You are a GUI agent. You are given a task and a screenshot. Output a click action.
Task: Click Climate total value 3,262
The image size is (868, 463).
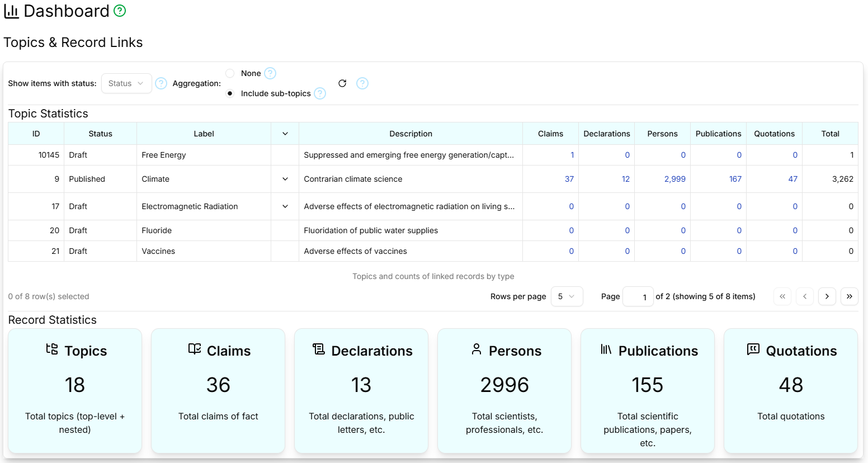click(843, 179)
